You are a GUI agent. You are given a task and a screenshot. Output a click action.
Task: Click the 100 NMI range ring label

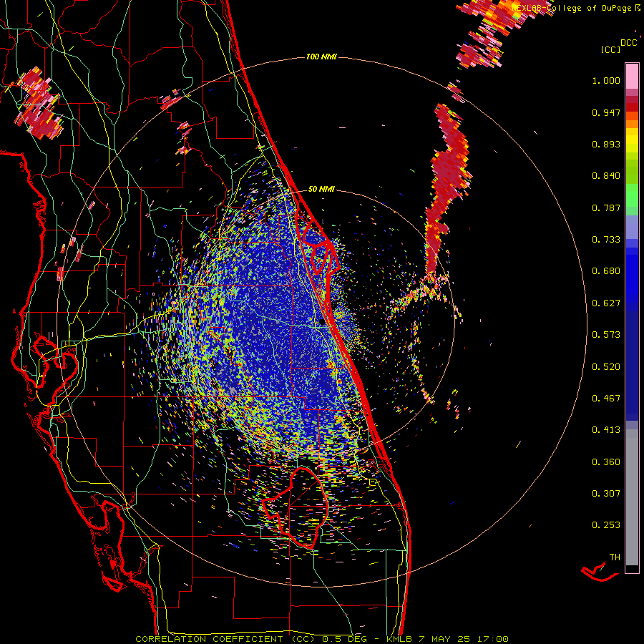321,57
